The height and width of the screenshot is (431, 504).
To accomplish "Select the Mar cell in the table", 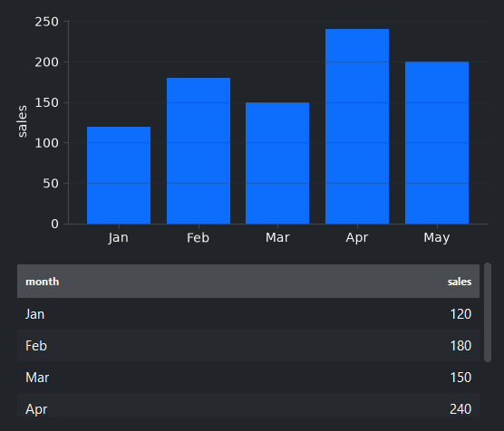I will (37, 378).
